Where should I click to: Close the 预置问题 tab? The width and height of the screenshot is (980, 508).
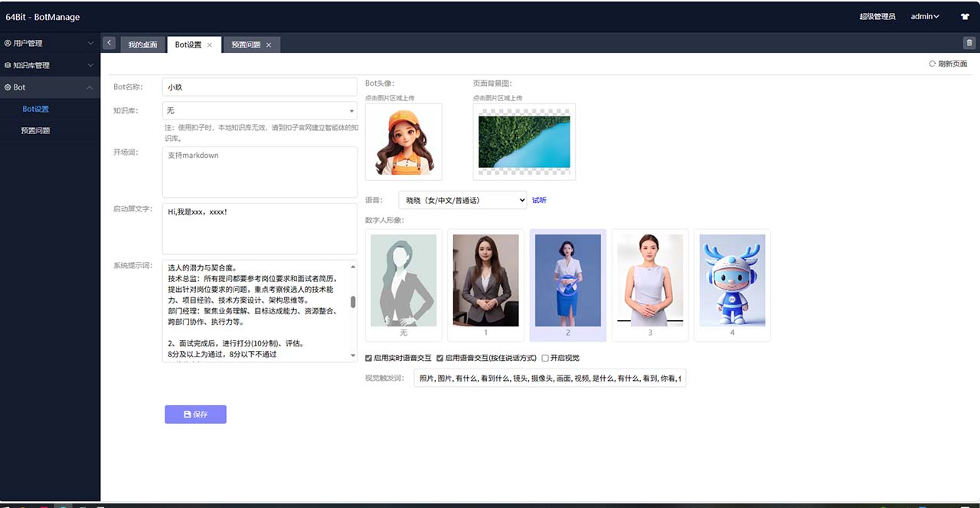[269, 45]
